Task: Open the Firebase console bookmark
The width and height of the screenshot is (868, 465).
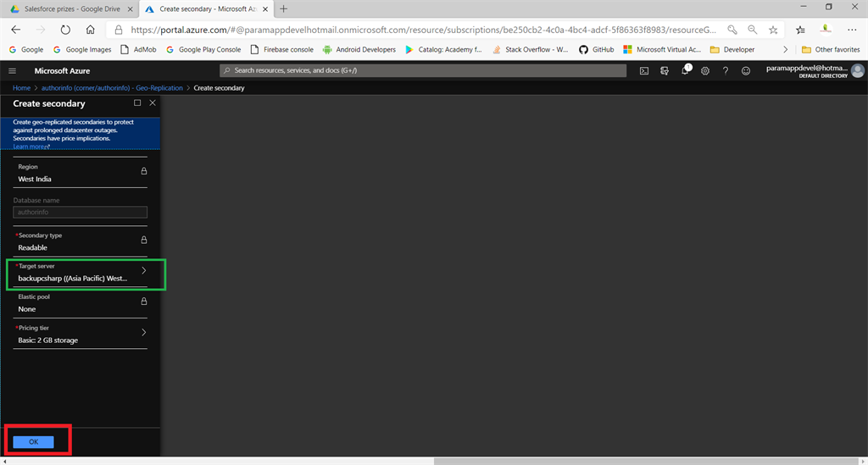Action: point(281,50)
